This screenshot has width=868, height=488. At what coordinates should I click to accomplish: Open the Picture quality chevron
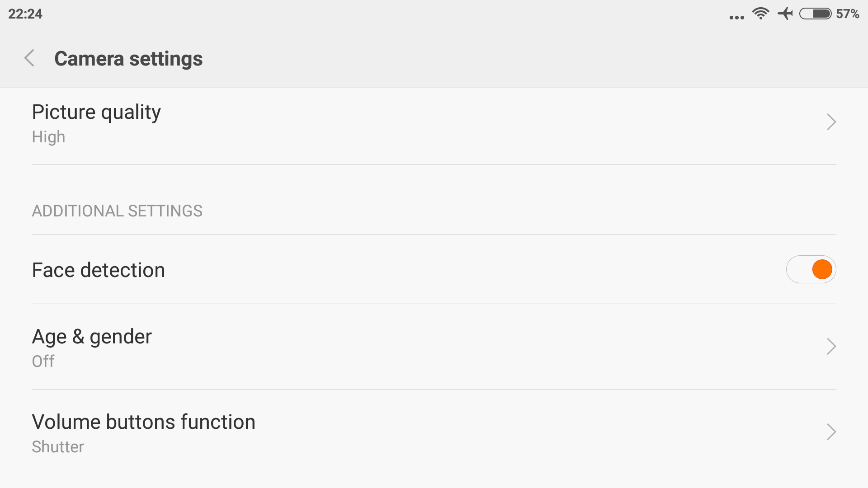(x=831, y=122)
